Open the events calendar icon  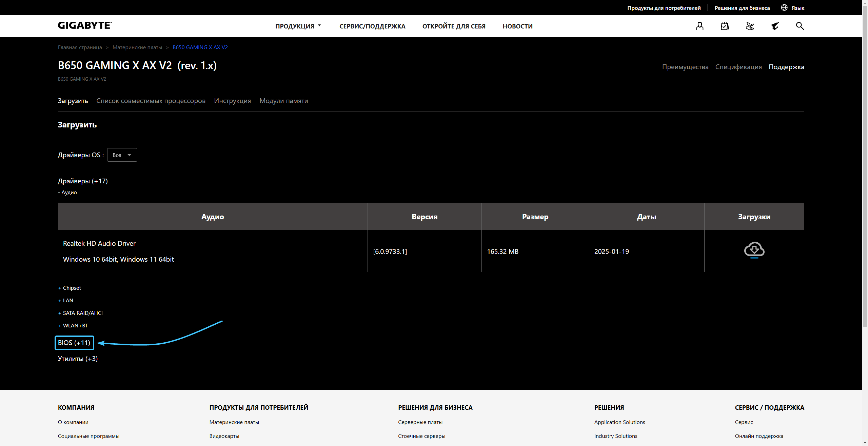[725, 26]
